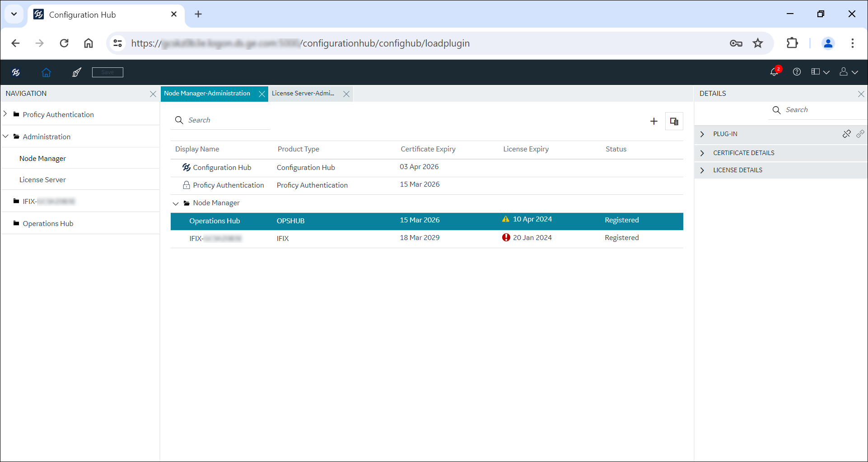Click the site information icon in address bar
This screenshot has width=868, height=462.
pos(118,43)
